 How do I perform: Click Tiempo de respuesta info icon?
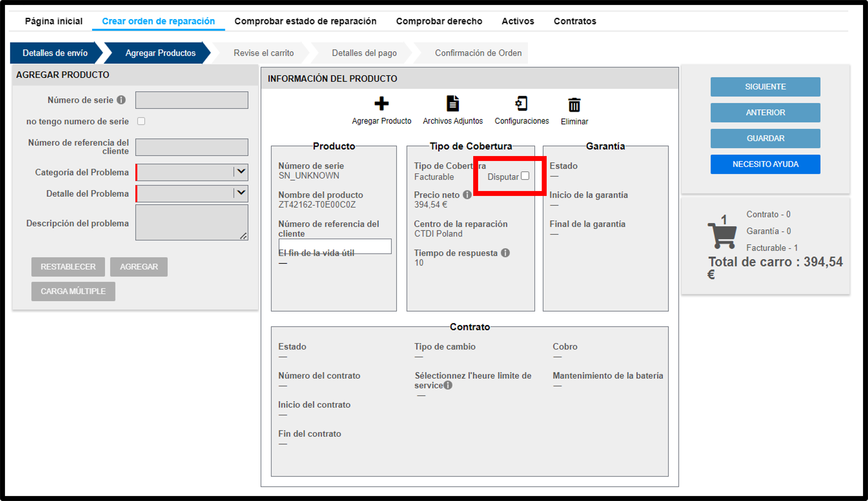click(x=505, y=253)
